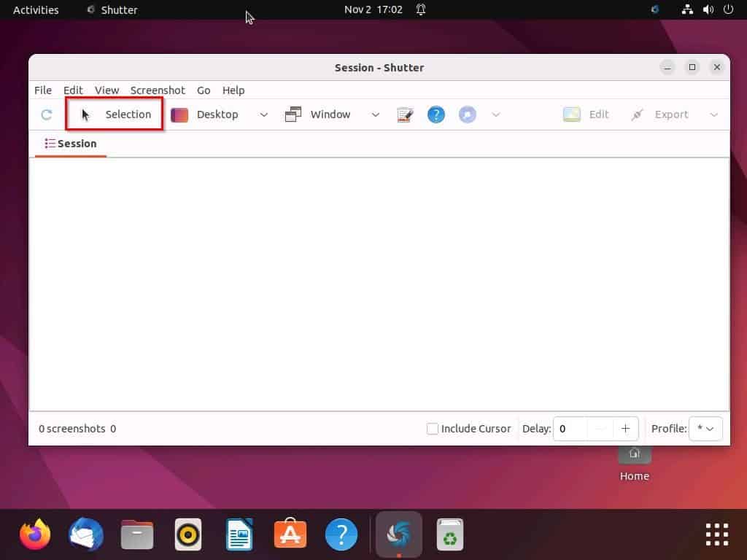Viewport: 747px width, 560px height.
Task: Click the Delay value input field
Action: click(570, 429)
